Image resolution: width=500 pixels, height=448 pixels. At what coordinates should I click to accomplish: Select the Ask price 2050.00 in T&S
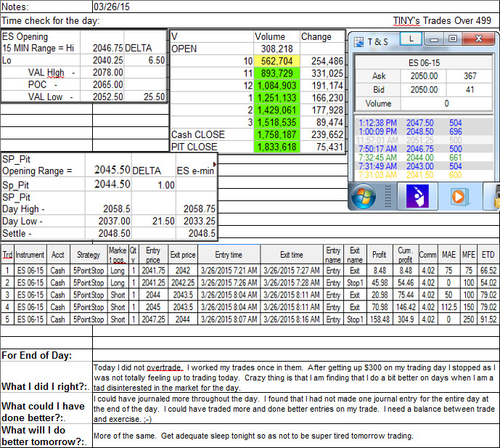coord(424,76)
